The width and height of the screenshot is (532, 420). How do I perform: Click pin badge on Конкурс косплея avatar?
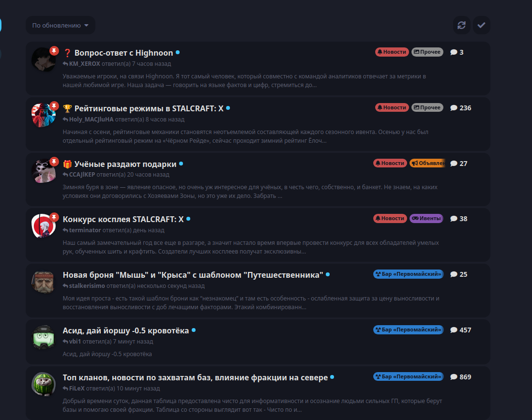[x=54, y=217]
